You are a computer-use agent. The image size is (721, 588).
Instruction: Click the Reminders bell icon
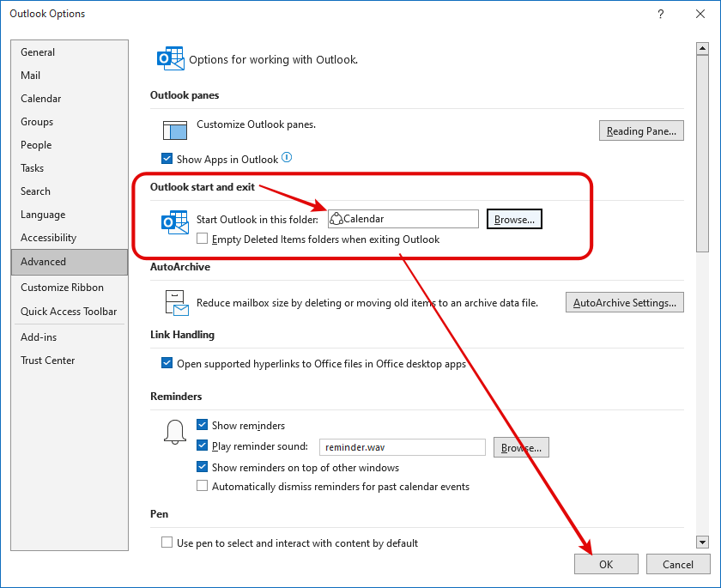175,432
